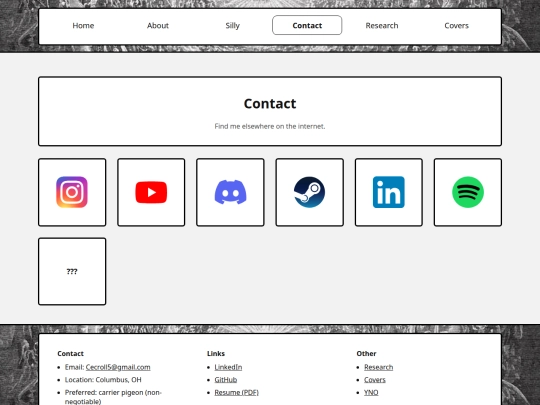Open the Silly nav item
The height and width of the screenshot is (405, 540).
232,25
